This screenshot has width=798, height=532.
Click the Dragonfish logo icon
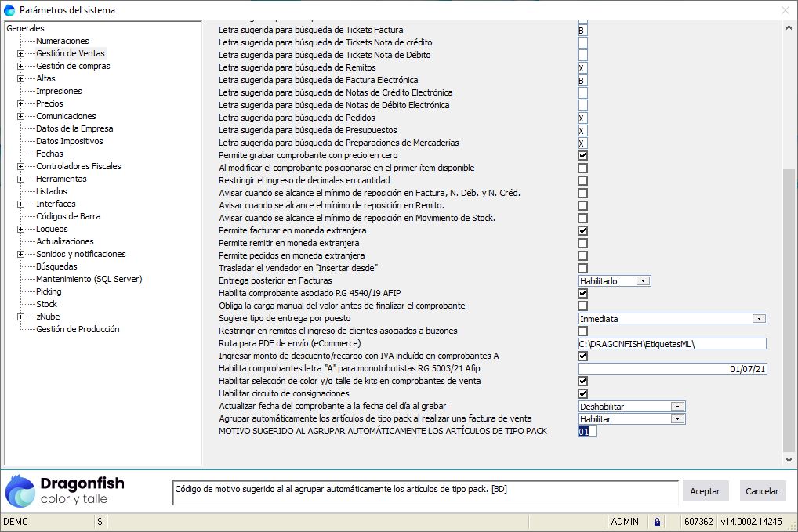(20, 490)
